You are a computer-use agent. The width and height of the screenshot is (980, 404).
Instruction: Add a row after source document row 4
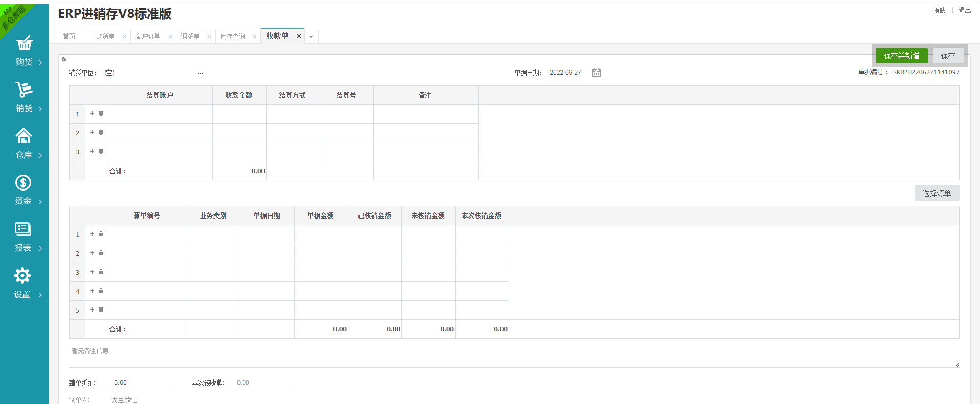tap(92, 291)
